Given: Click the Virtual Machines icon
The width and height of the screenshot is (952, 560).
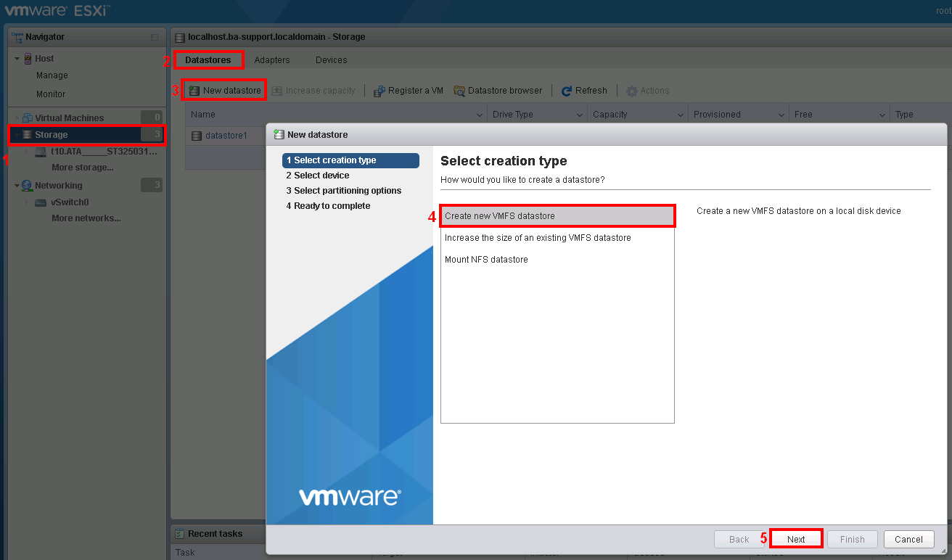Looking at the screenshot, I should 28,118.
